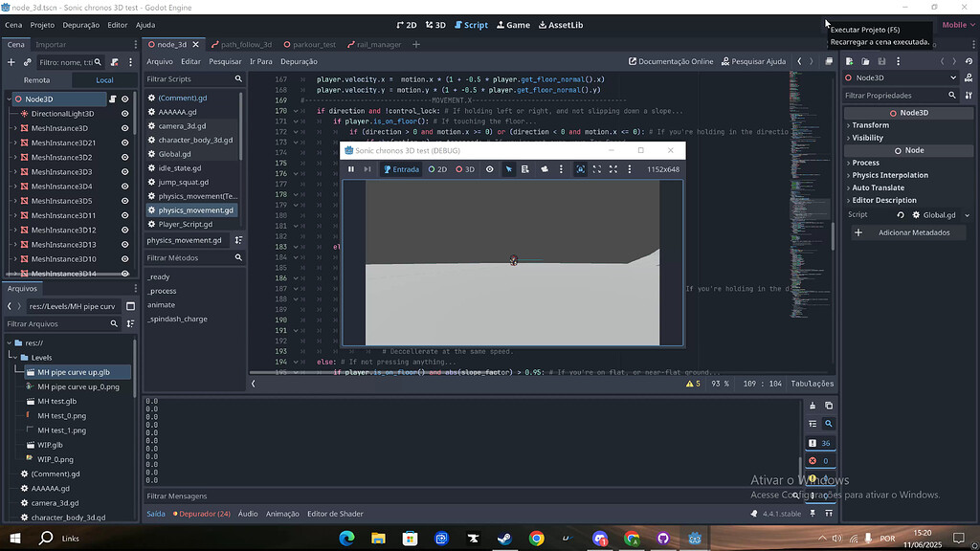Image resolution: width=980 pixels, height=551 pixels.
Task: Open the path_follow_3d scene tab
Action: click(241, 44)
